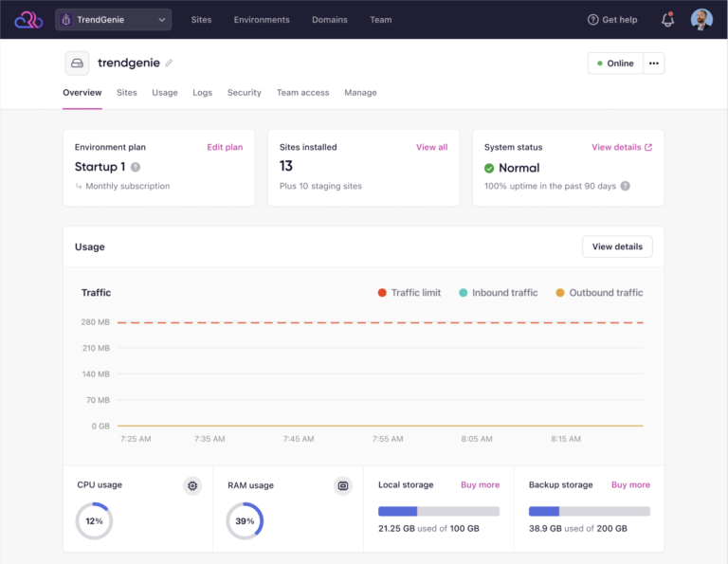
Task: Open Environments in the top navigation
Action: 262,20
